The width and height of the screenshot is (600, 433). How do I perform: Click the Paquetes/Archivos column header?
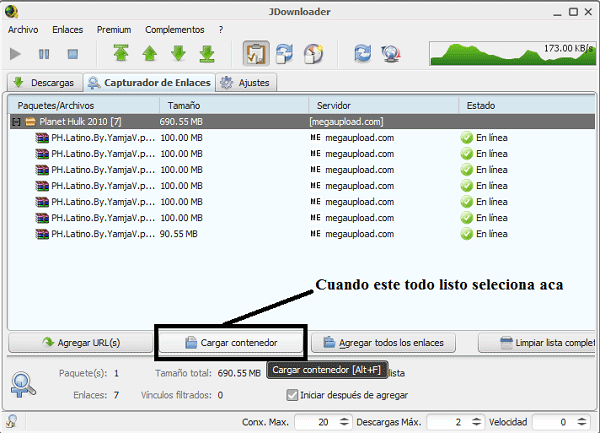tap(83, 105)
